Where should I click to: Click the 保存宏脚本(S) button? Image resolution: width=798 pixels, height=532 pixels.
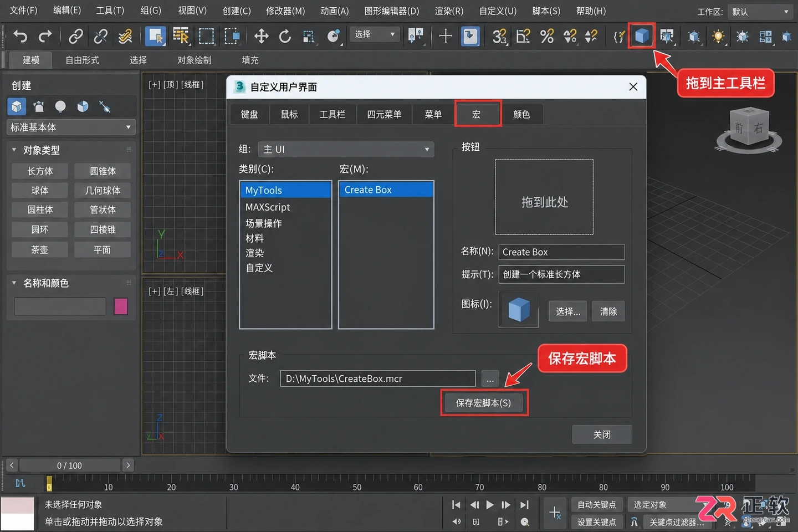tap(484, 403)
